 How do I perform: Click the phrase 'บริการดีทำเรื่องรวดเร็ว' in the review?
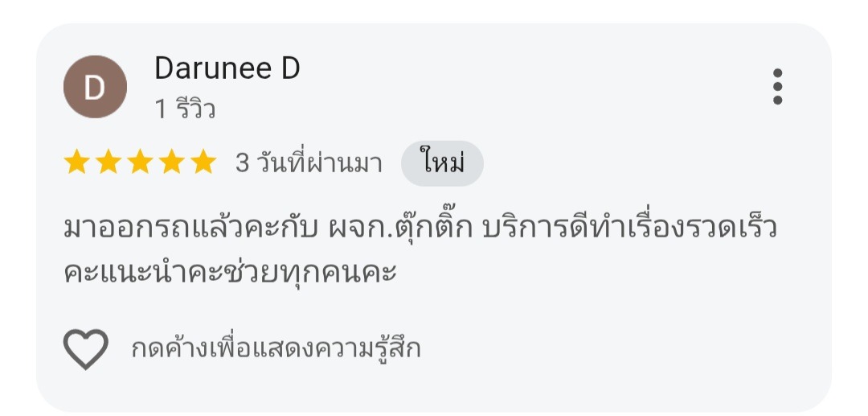point(628,229)
